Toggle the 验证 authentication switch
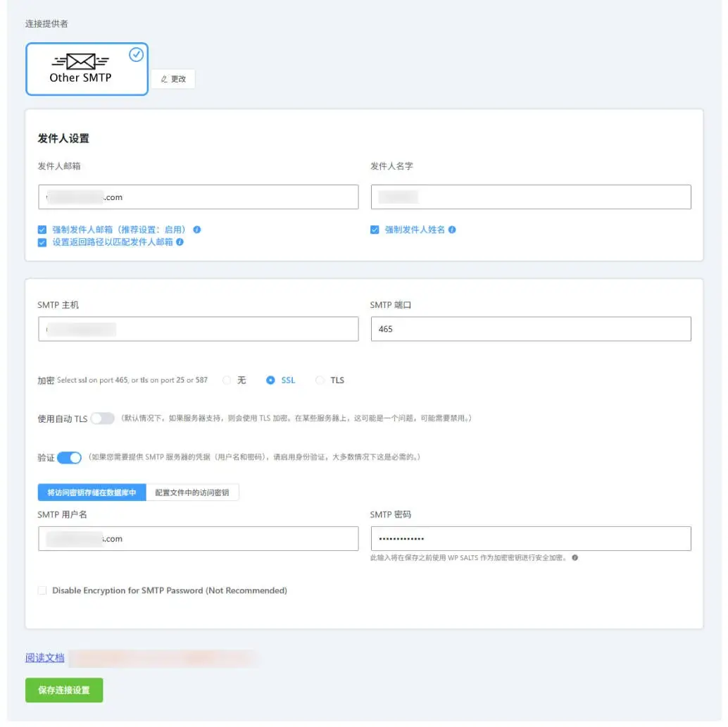This screenshot has width=728, height=727. pos(69,458)
